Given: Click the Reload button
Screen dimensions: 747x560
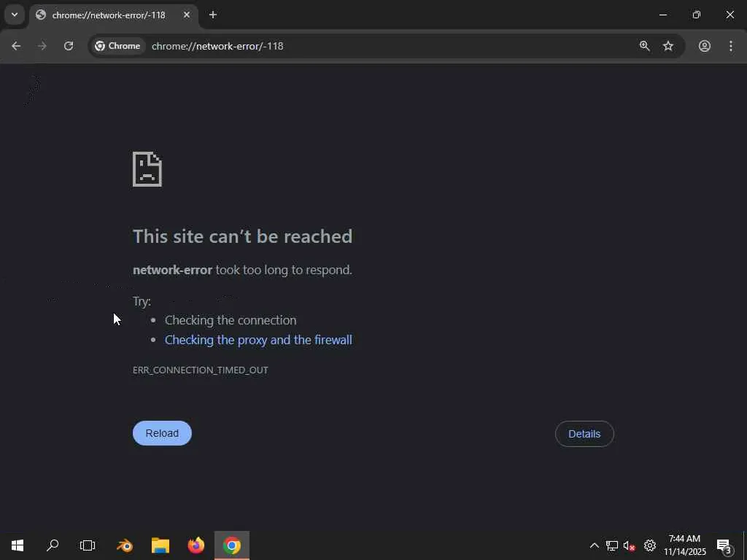Looking at the screenshot, I should (x=162, y=433).
